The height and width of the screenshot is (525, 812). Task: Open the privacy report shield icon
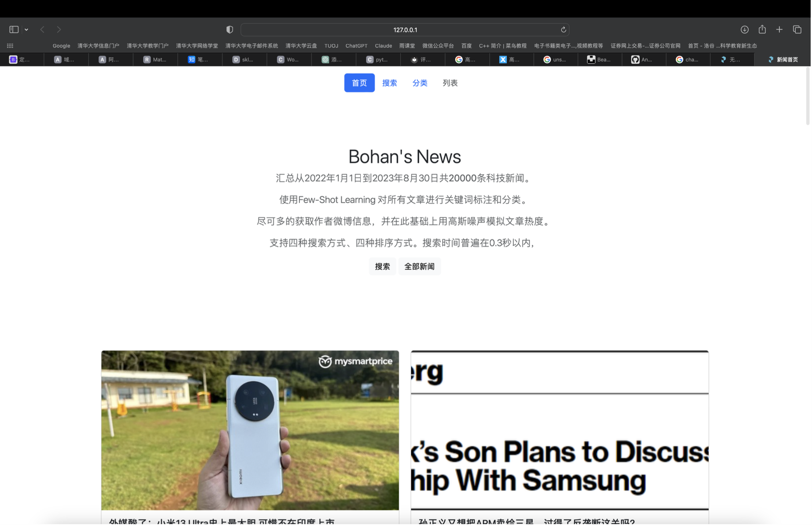pos(229,30)
